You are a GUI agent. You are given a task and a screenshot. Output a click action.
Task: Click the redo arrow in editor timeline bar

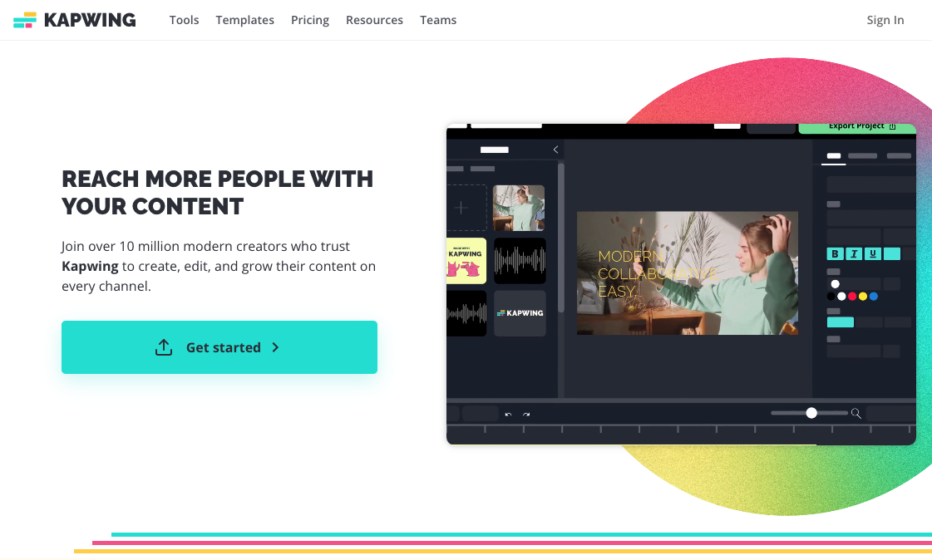(526, 414)
